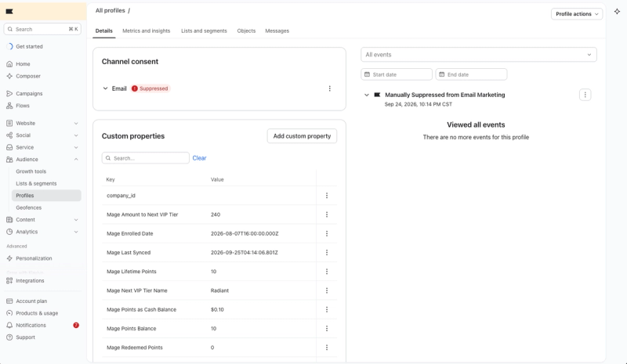Viewport: 627px width, 364px height.
Task: Click the Mage Last Synced key
Action: (x=129, y=253)
